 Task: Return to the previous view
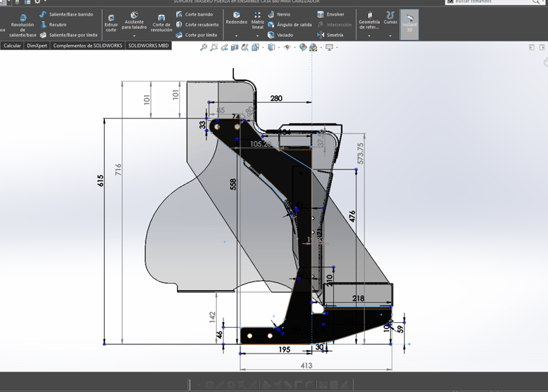(x=224, y=48)
